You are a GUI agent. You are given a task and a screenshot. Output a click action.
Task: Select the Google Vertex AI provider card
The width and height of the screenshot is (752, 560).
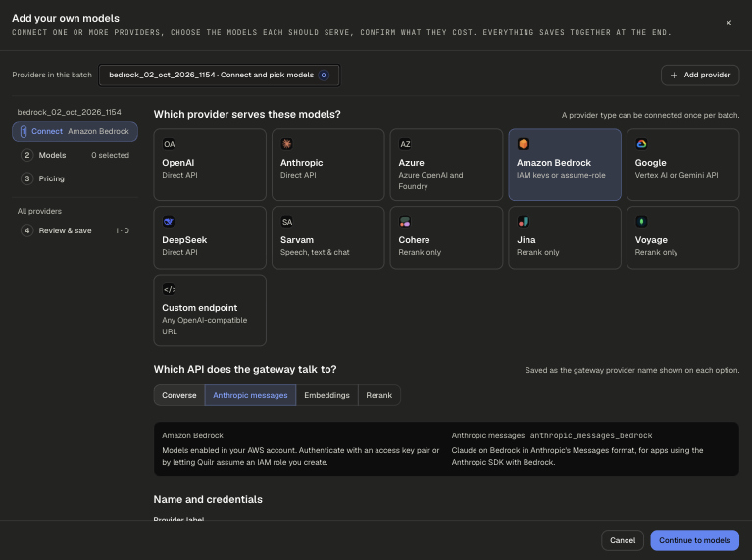tap(683, 165)
